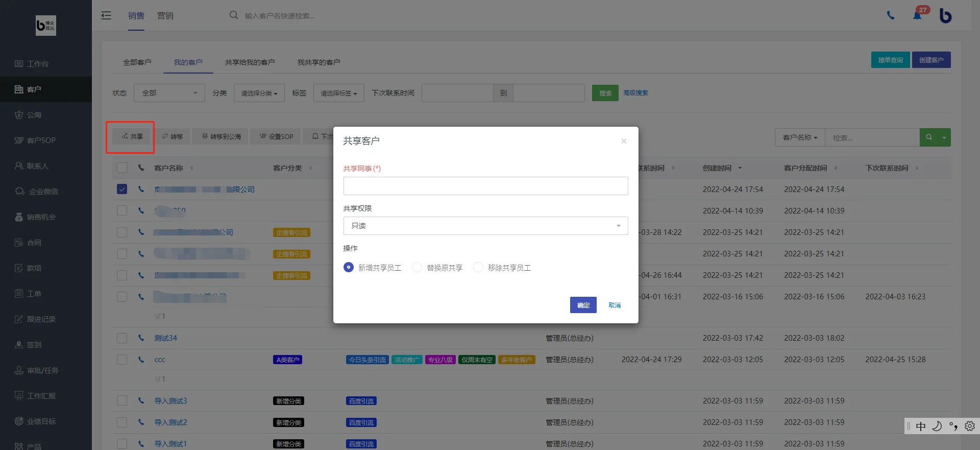Select 替换原共享 radio option
Image resolution: width=980 pixels, height=450 pixels.
click(417, 267)
